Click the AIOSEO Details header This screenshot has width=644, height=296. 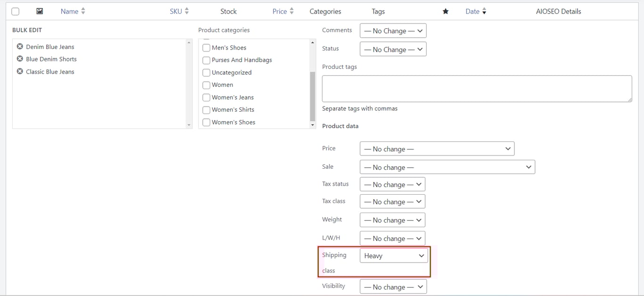click(558, 11)
